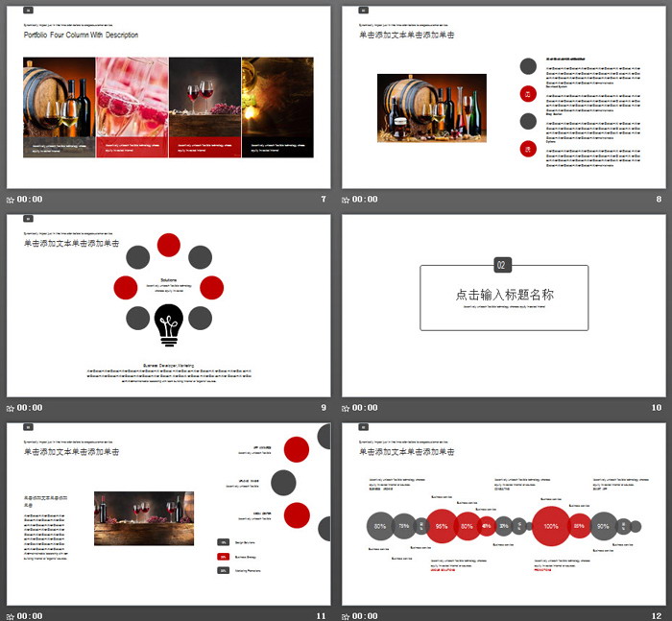Click the 02 badge on slide 10
Viewport: 672px width, 621px height.
pos(503,265)
